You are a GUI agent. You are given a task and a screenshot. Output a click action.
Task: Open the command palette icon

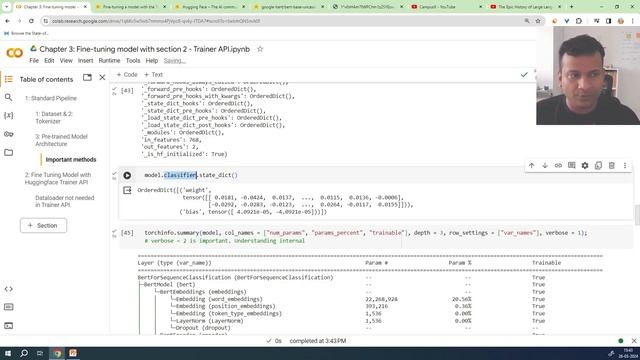(x=9, y=307)
